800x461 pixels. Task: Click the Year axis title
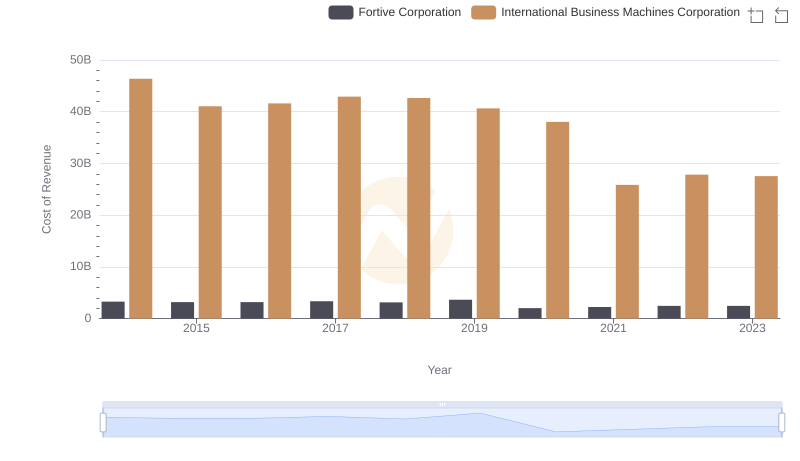click(439, 370)
